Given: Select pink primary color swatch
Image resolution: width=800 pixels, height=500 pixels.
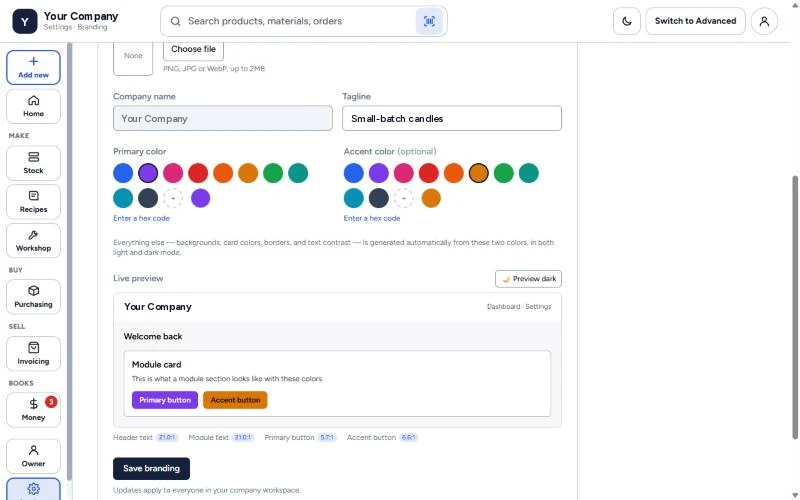Looking at the screenshot, I should click(173, 173).
